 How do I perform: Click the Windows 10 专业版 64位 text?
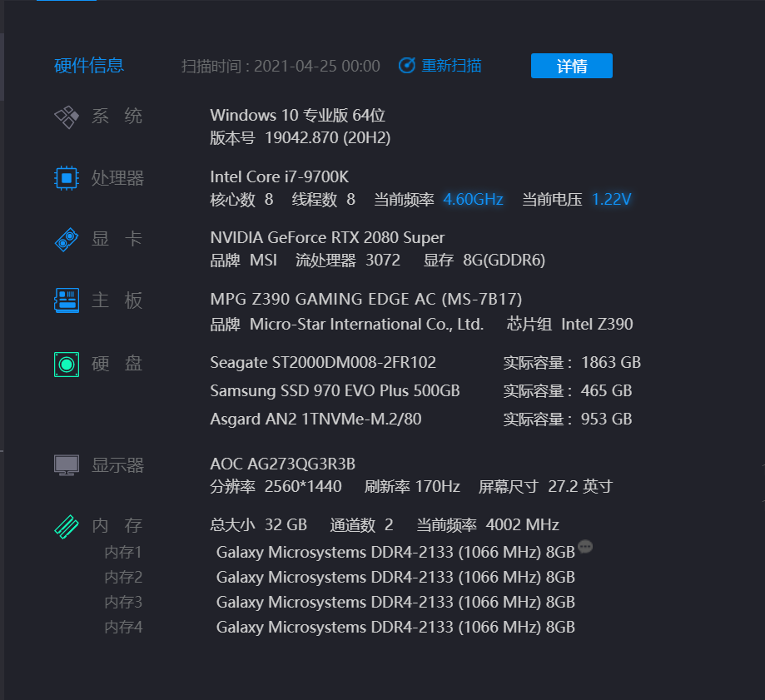[x=298, y=115]
